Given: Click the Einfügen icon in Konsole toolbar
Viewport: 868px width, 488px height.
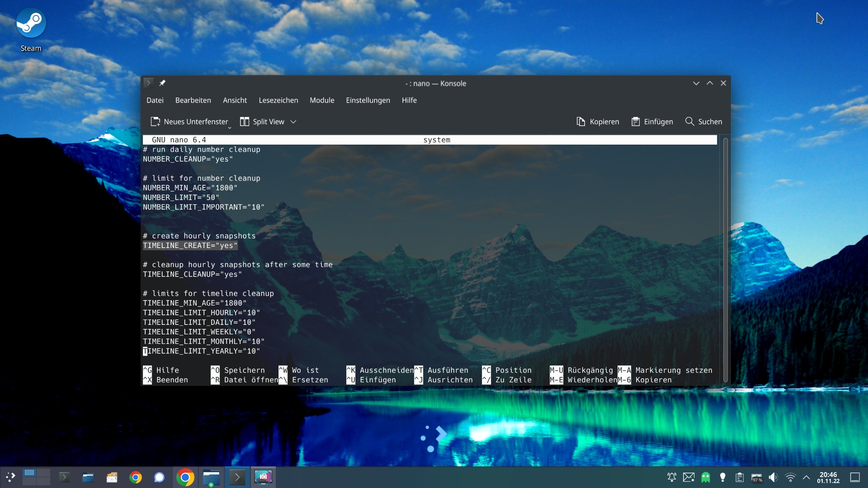Looking at the screenshot, I should [x=636, y=122].
